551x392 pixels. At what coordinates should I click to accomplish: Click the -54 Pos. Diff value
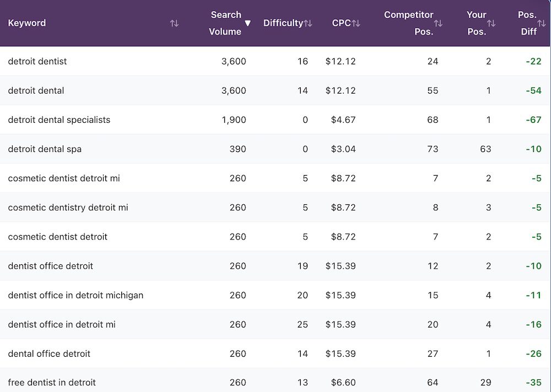[x=533, y=90]
